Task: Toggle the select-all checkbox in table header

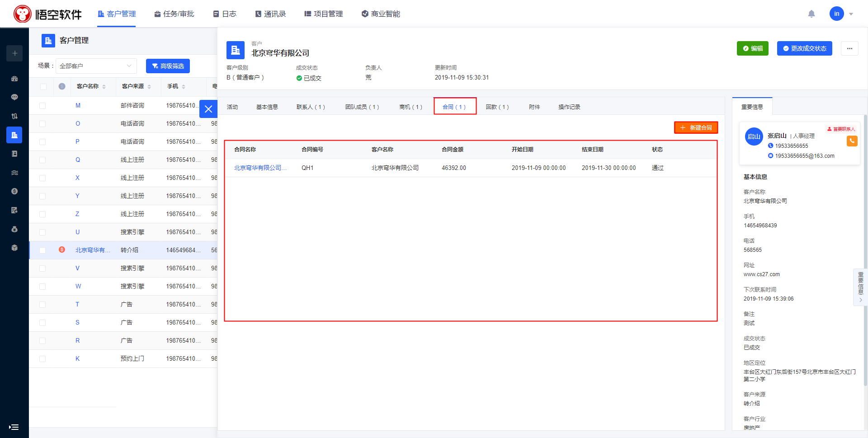Action: [x=43, y=86]
